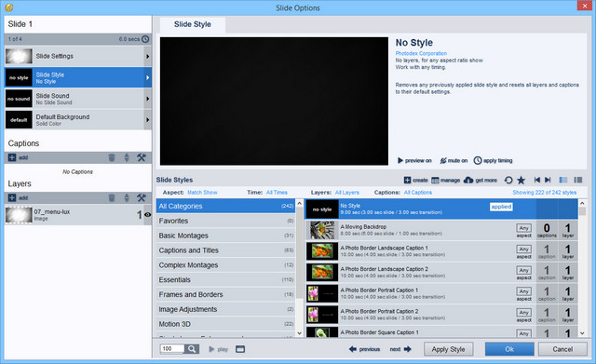596x364 pixels.
Task: Click the create slide style icon
Action: (x=407, y=180)
